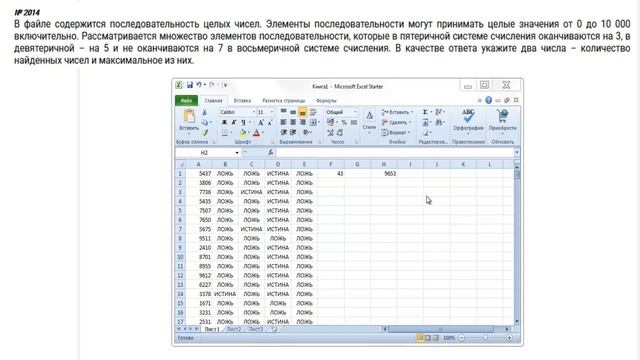Click the zoom in plus button
The image size is (640, 360).
[x=509, y=338]
